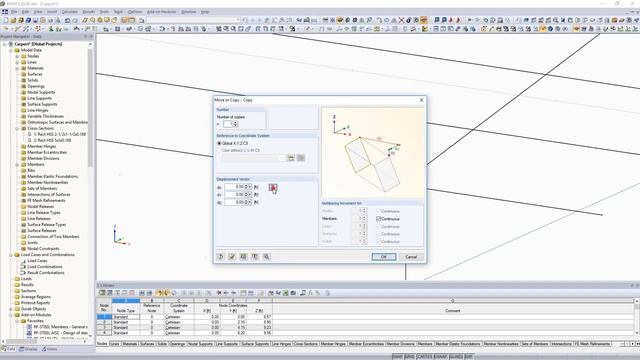Expand the Nodes tree node
640x360 pixels.
(18, 56)
